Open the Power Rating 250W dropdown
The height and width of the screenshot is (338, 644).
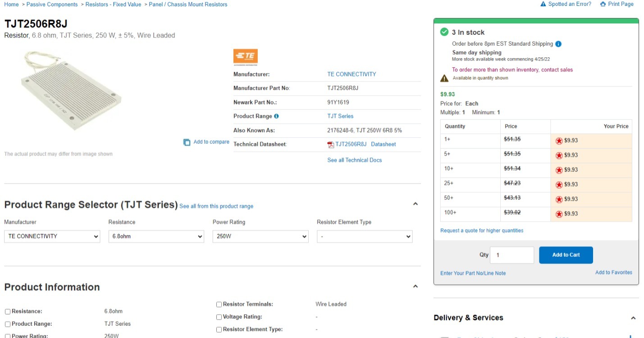click(x=260, y=236)
